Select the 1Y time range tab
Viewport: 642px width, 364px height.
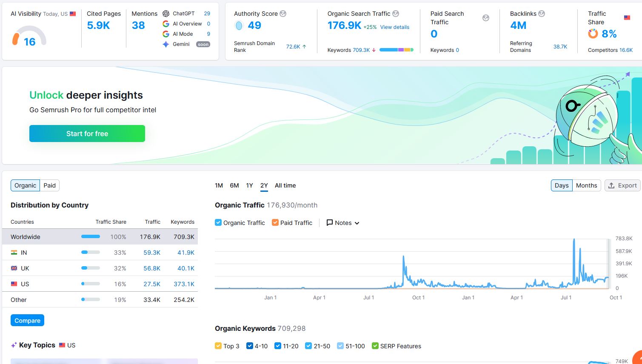coord(250,185)
